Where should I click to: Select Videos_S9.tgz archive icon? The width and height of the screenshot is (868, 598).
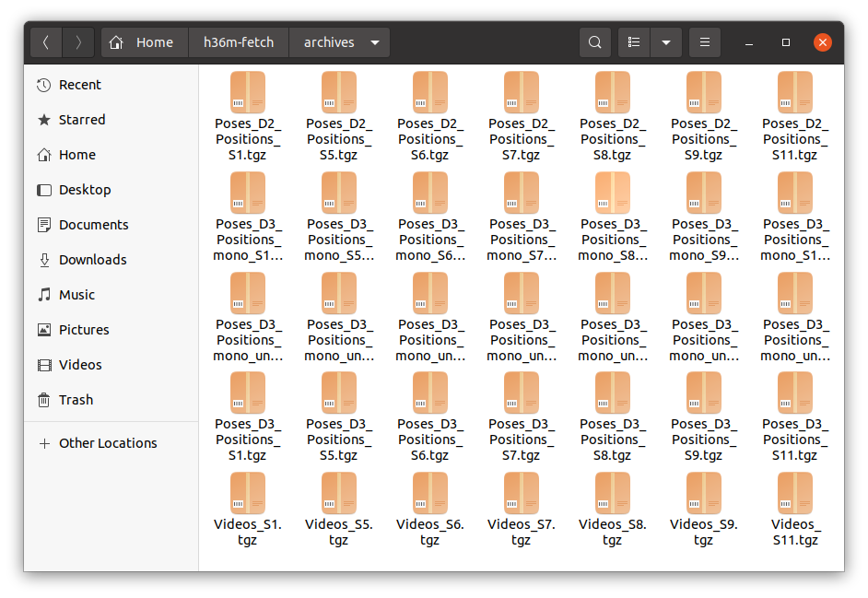[x=704, y=493]
